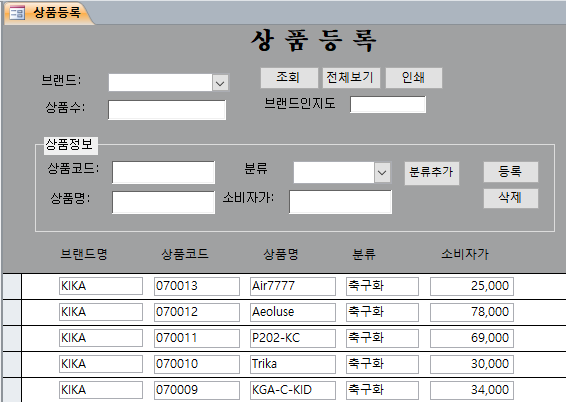Image resolution: width=566 pixels, height=402 pixels.
Task: Click KIKA brand cell in Aeoluse row
Action: (101, 312)
